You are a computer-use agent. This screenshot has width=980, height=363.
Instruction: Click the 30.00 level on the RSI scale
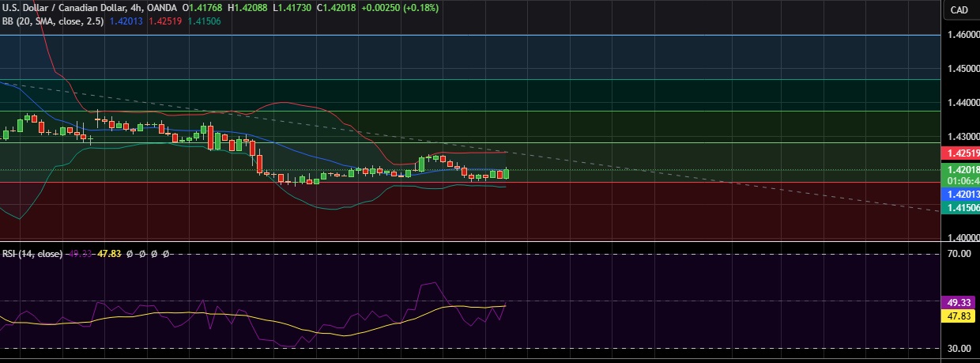coord(959,348)
